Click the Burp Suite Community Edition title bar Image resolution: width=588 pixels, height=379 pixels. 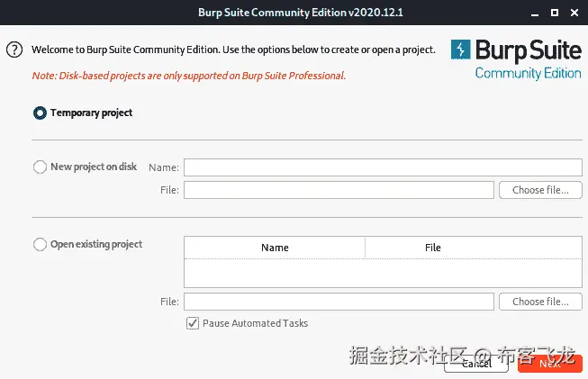pos(294,12)
